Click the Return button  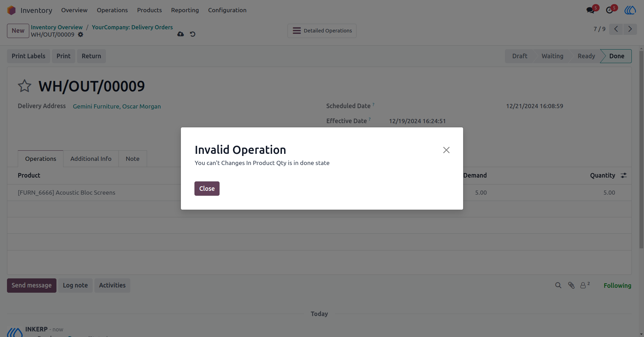click(91, 56)
